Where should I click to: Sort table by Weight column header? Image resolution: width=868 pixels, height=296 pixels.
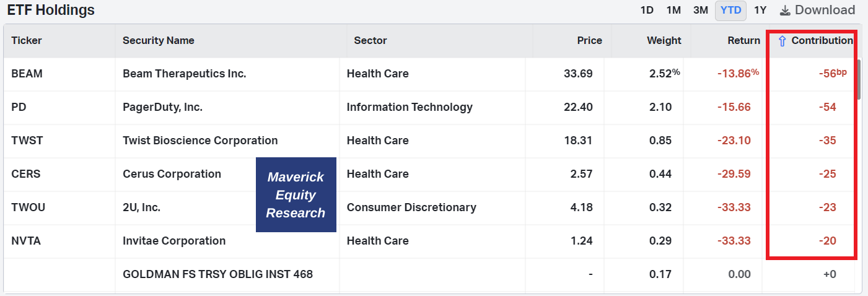coord(664,40)
